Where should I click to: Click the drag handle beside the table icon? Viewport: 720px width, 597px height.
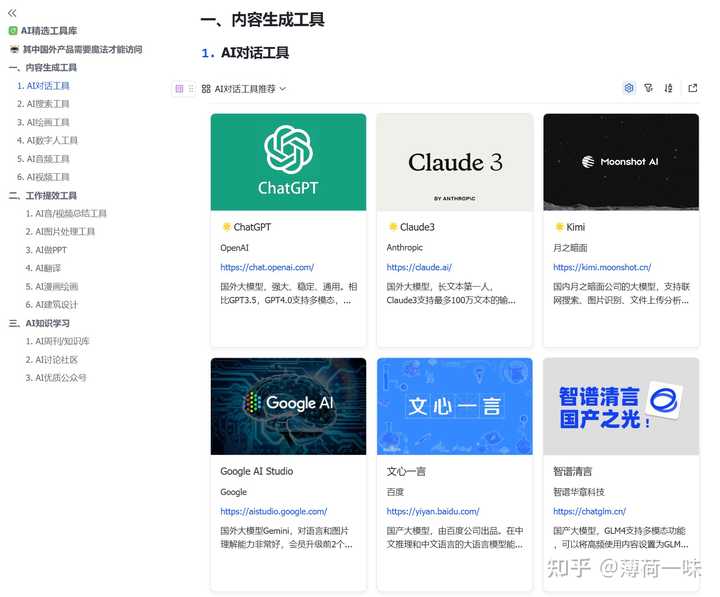pos(191,89)
